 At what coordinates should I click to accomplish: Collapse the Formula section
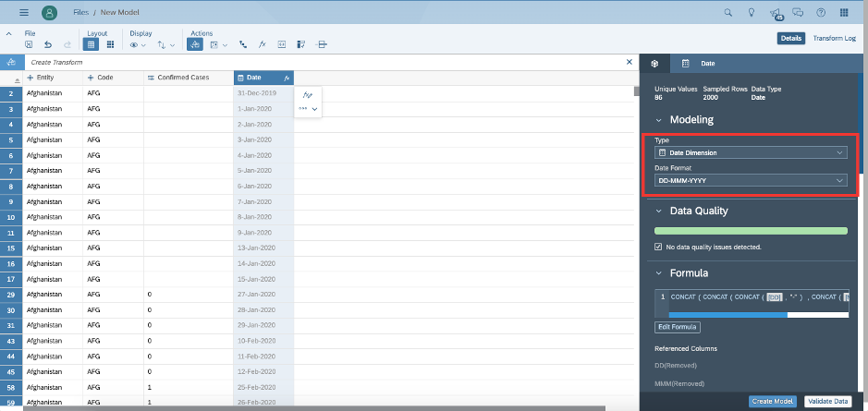pos(658,273)
